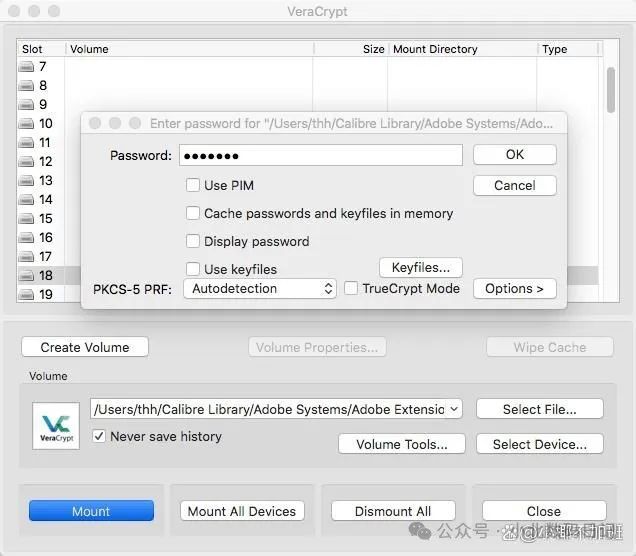Select drive slot 15 icon
This screenshot has height=556, width=636.
[26, 219]
